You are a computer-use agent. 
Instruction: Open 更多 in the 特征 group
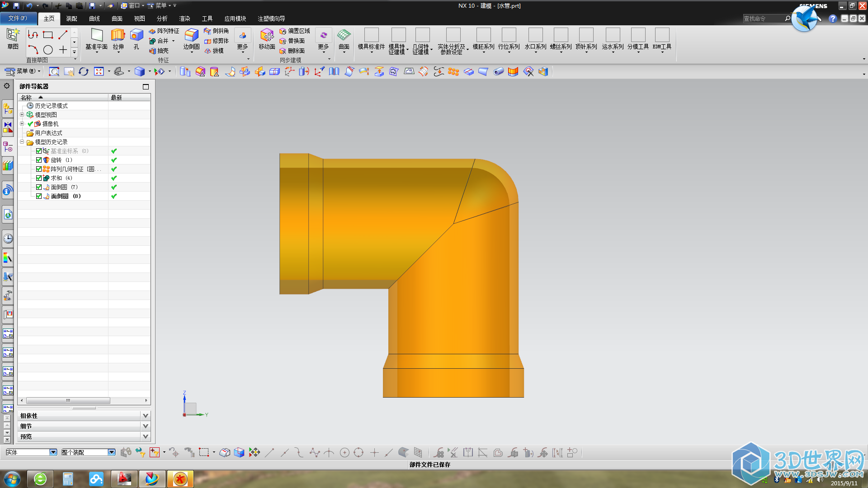click(x=242, y=41)
